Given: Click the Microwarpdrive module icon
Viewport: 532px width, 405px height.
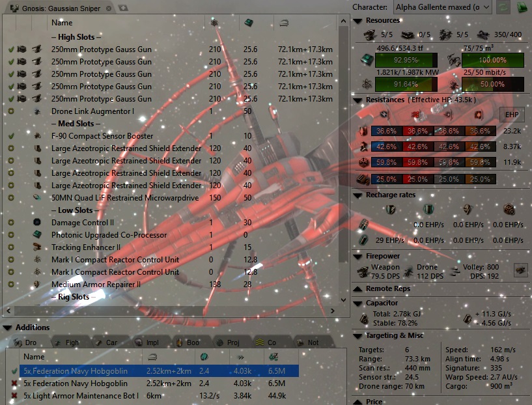Looking at the screenshot, I should 37,198.
